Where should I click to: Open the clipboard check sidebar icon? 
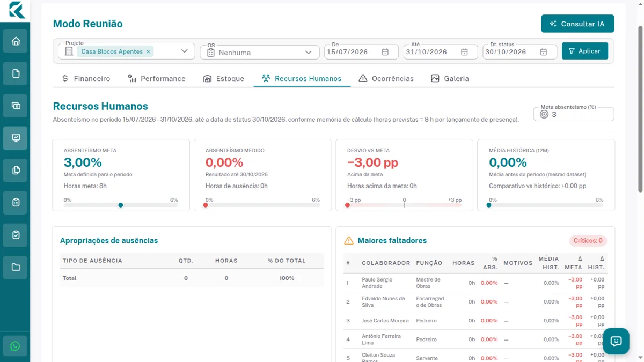16,234
